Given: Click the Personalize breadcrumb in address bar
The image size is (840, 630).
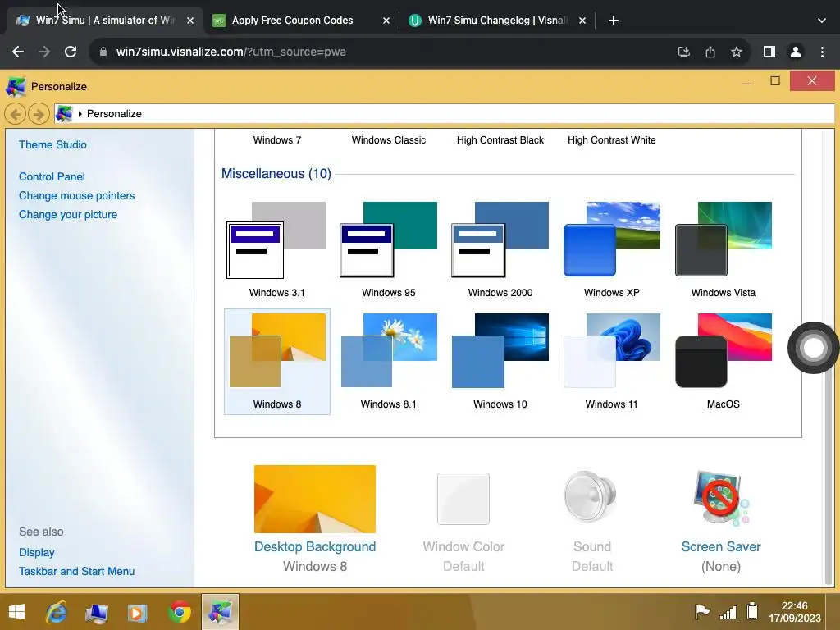Looking at the screenshot, I should click(x=114, y=113).
